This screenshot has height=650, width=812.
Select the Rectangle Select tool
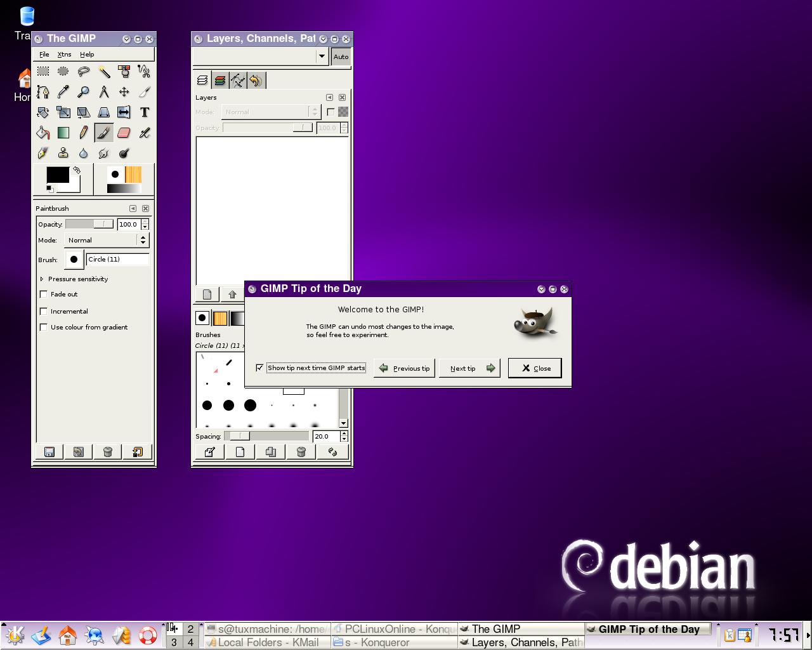[43, 72]
